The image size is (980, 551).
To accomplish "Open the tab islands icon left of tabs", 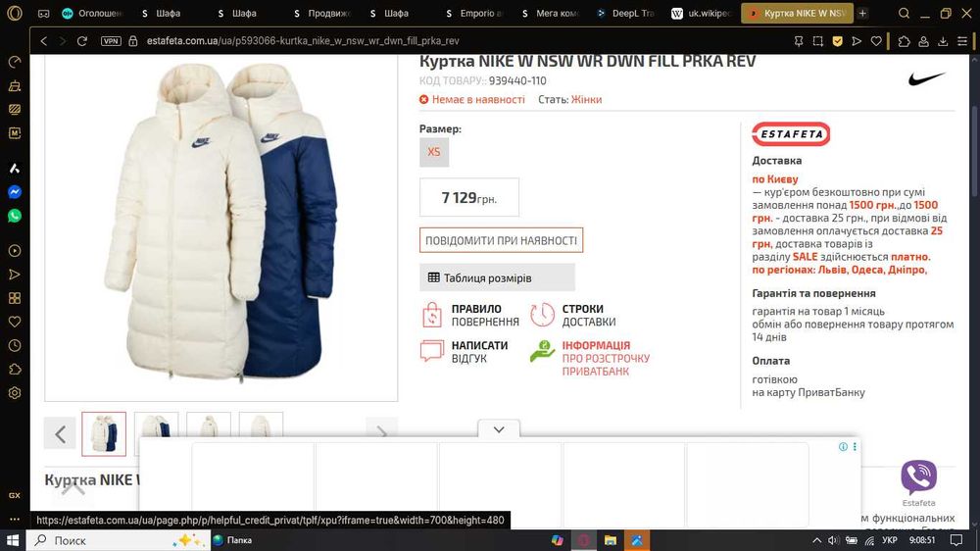I will click(44, 13).
